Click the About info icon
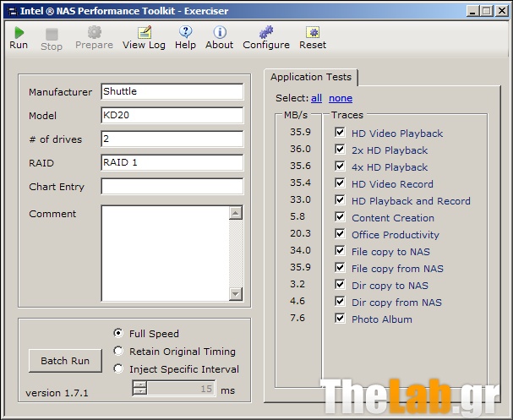The image size is (513, 420). click(x=219, y=32)
